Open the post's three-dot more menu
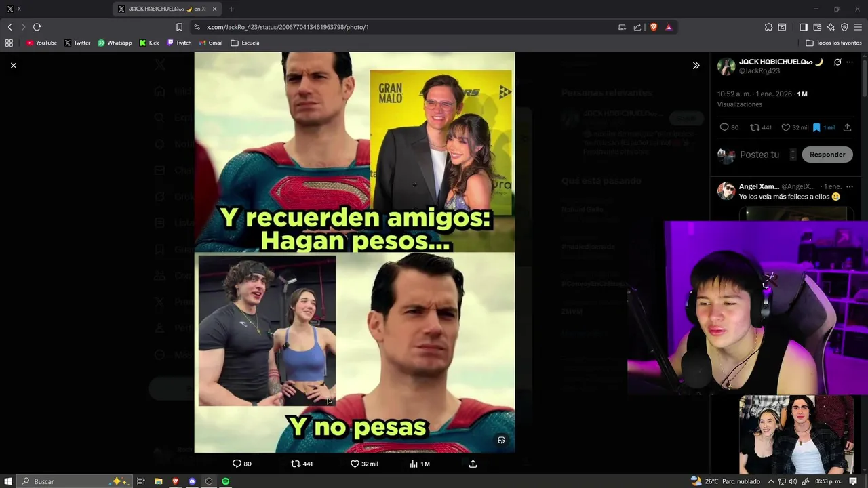This screenshot has height=488, width=868. click(850, 62)
